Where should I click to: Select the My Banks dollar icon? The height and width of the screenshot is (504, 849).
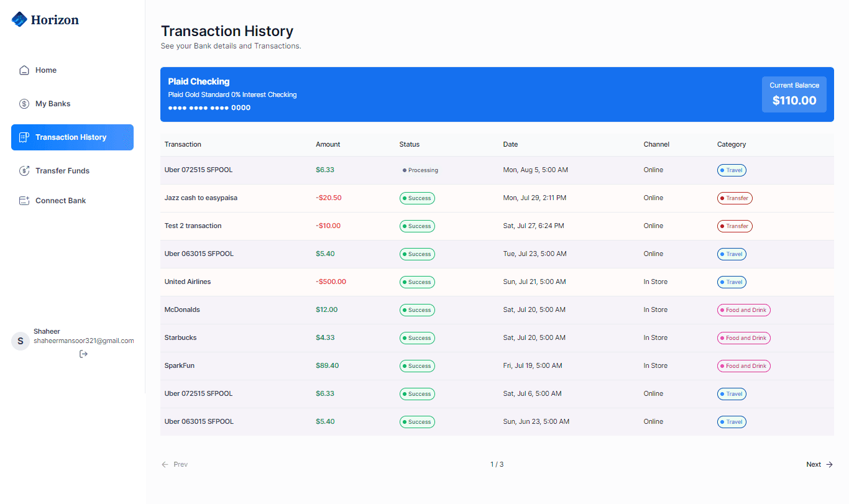pyautogui.click(x=24, y=104)
